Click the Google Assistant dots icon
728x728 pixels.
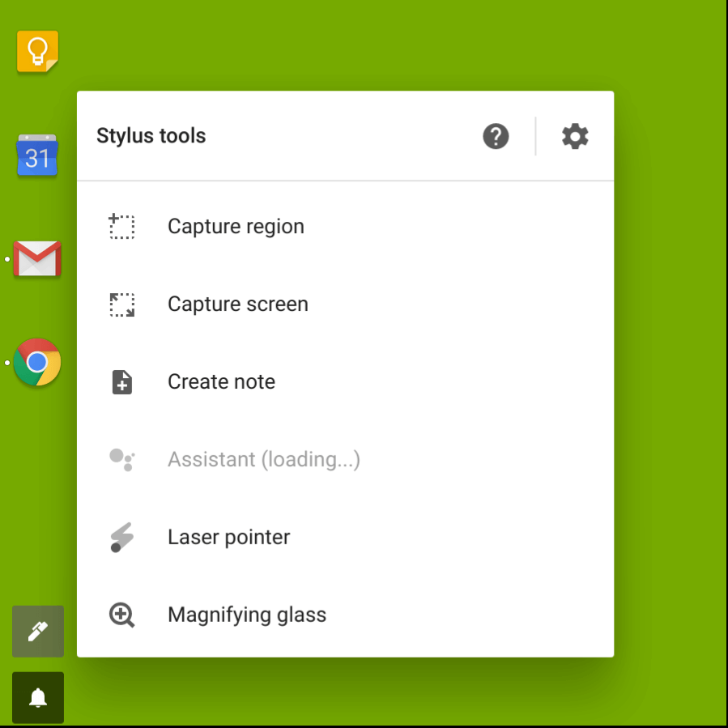(x=122, y=460)
